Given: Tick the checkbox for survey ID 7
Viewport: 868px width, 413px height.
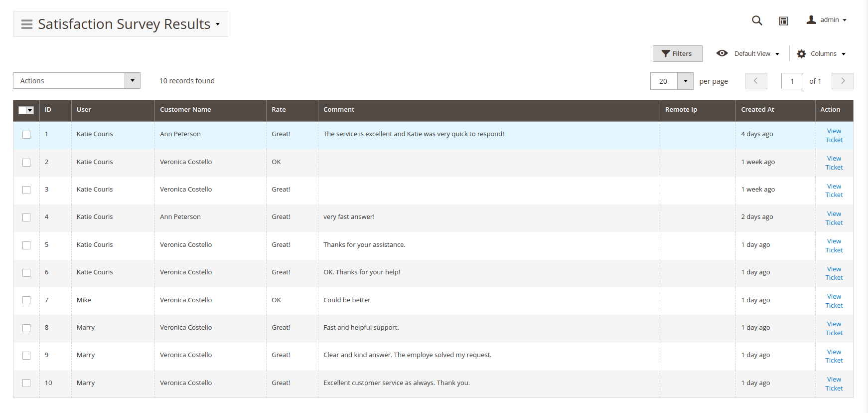Looking at the screenshot, I should [x=26, y=300].
